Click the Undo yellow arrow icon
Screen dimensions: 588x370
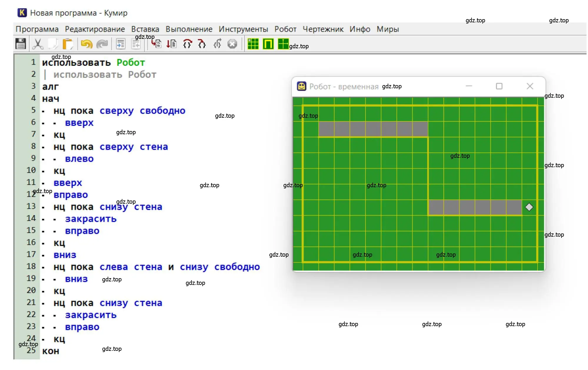tap(86, 44)
